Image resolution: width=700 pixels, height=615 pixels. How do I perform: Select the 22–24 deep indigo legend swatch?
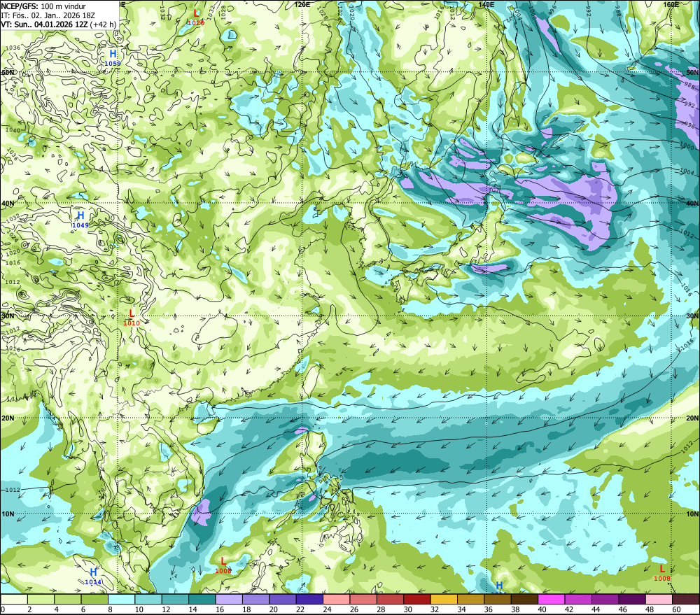(x=309, y=599)
